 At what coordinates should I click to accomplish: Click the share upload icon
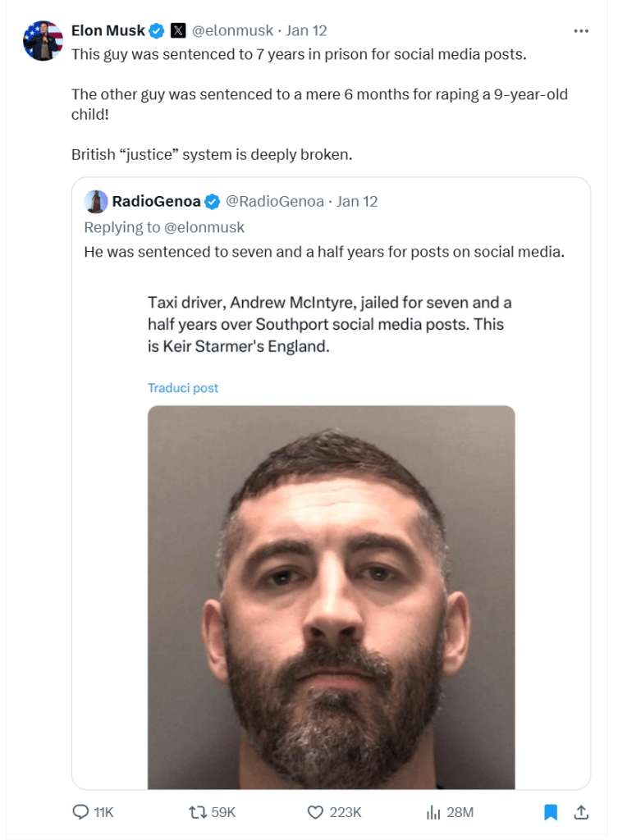tap(581, 812)
